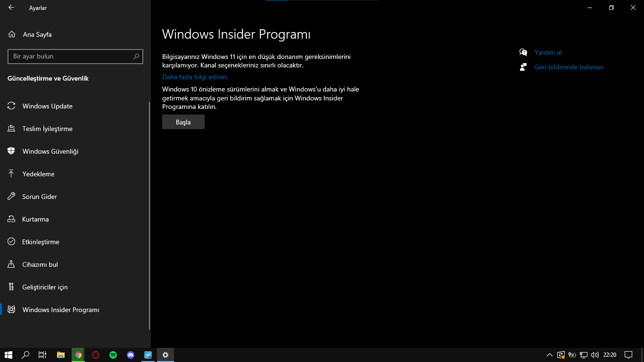644x362 pixels.
Task: Click the magnifier icon in the settings search box
Action: [x=136, y=56]
